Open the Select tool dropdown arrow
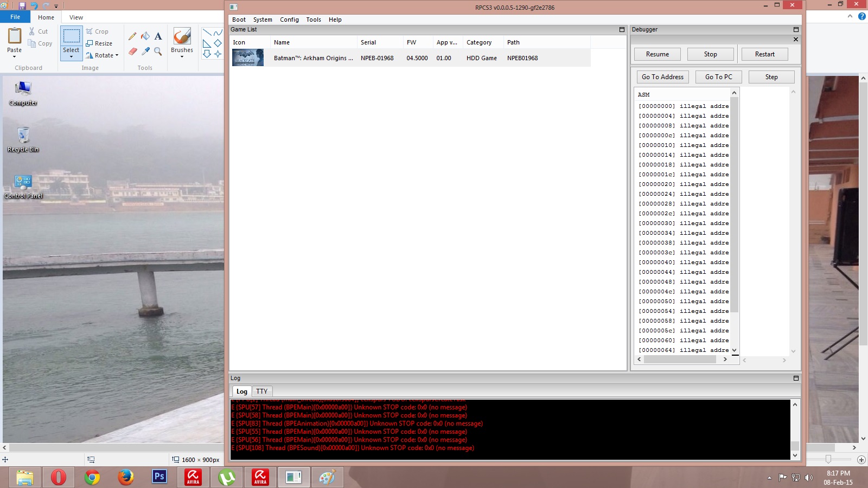Screen dimensions: 868x488 (x=71, y=56)
